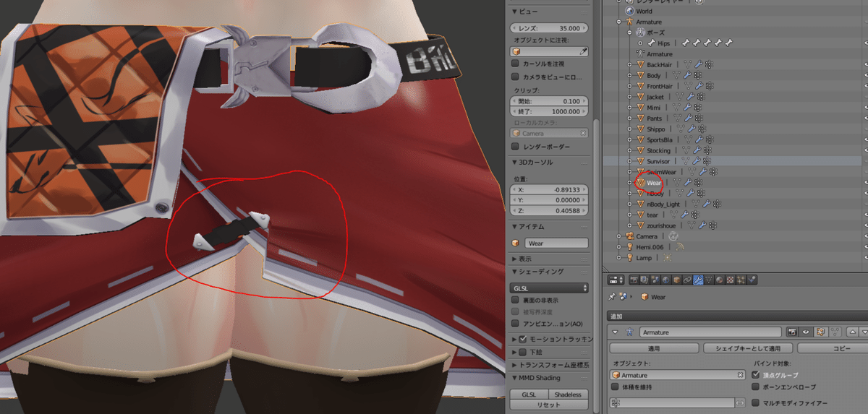Open the Texture properties tab checker icon
The image size is (868, 414).
click(730, 280)
